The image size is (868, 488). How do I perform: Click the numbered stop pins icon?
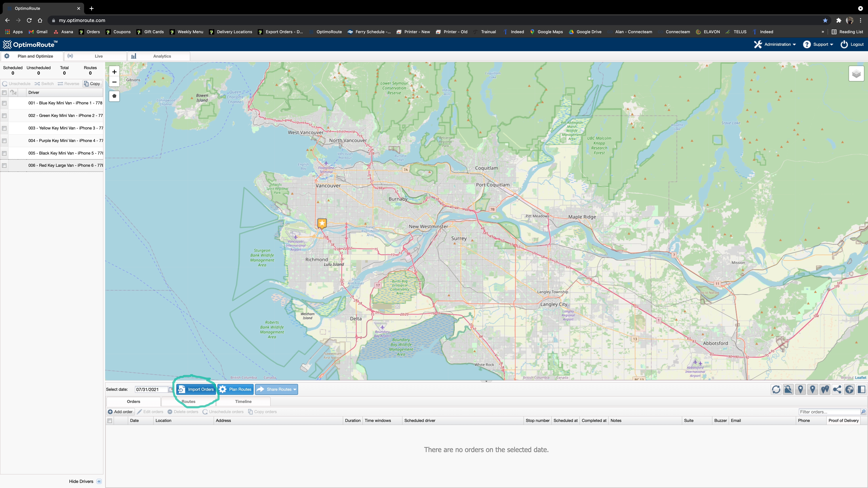pyautogui.click(x=825, y=389)
